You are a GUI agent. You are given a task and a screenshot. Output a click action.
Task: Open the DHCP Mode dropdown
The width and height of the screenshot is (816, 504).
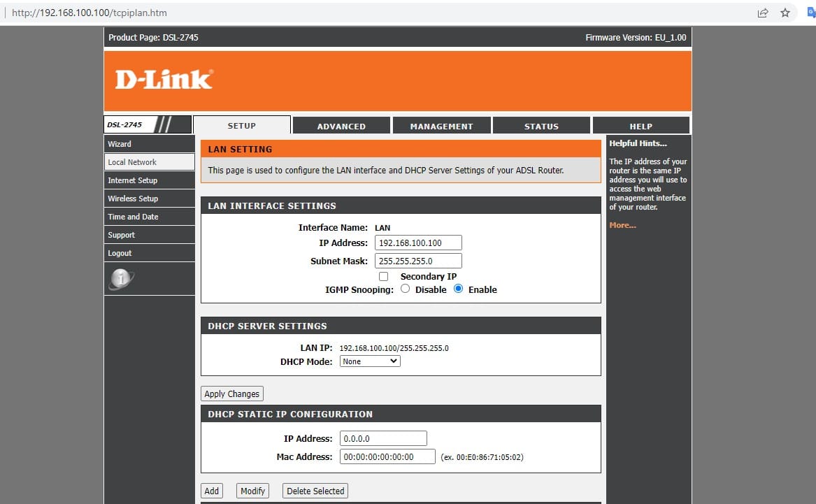tap(369, 361)
